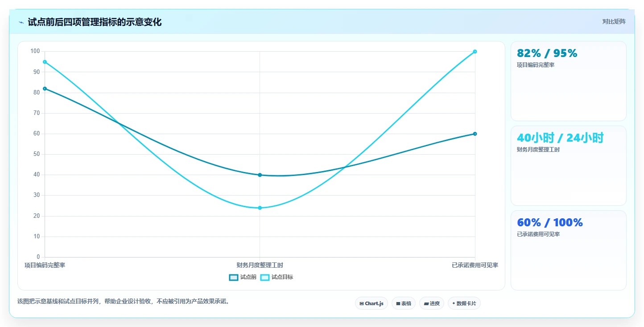Image resolution: width=644 pixels, height=327 pixels.
Task: Toggle the 试点前 legend swatch
Action: click(x=234, y=277)
